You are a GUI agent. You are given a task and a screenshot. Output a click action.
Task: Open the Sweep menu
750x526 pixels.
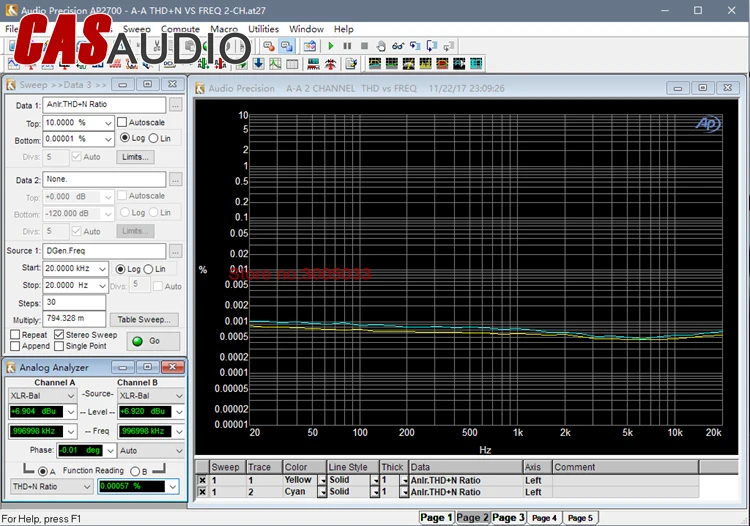click(136, 29)
